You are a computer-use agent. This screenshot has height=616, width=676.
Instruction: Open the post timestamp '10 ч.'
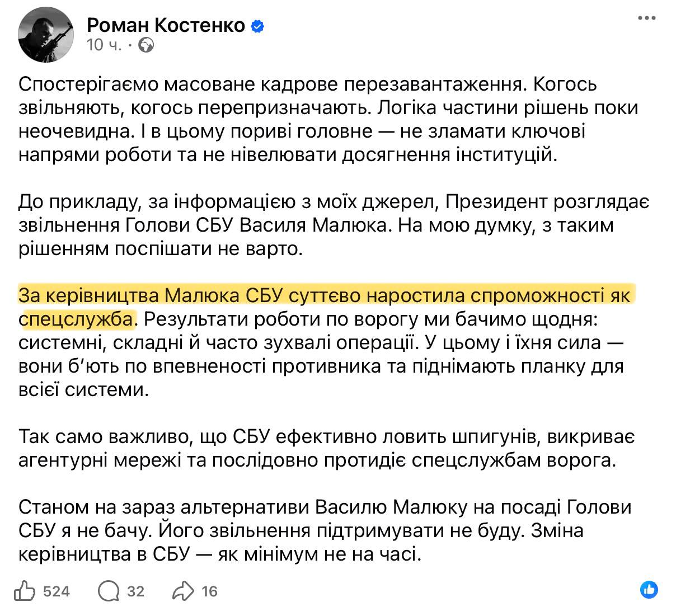coord(104,45)
